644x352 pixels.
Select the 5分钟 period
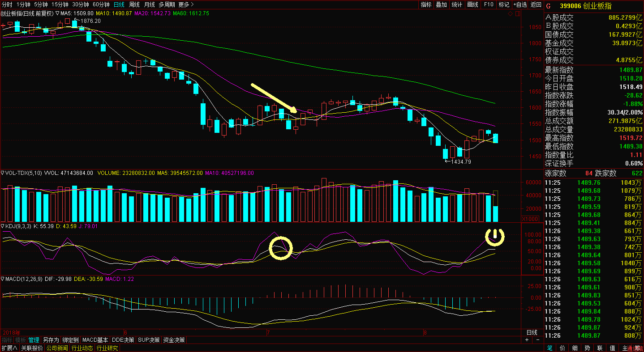[x=41, y=4]
